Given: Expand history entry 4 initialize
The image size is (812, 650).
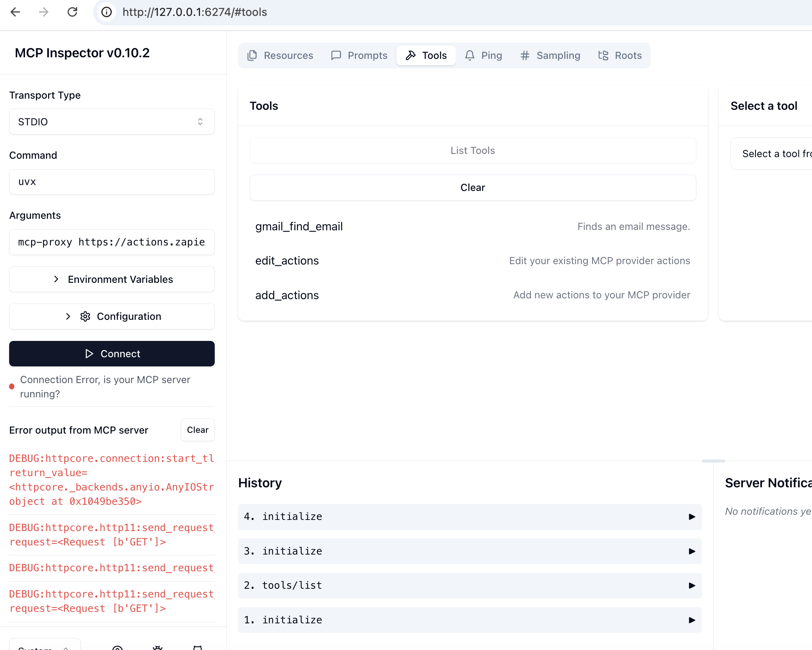Looking at the screenshot, I should click(470, 517).
